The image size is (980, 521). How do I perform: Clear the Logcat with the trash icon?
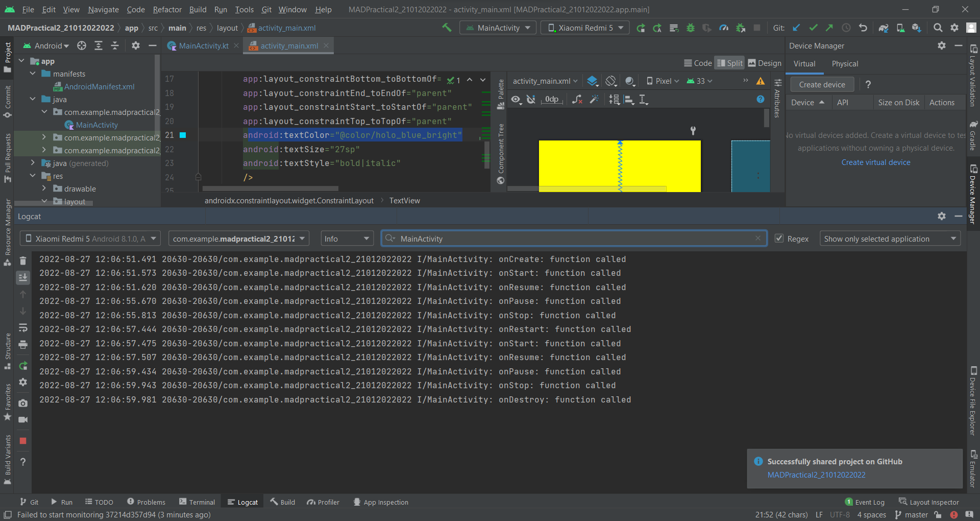click(x=23, y=260)
